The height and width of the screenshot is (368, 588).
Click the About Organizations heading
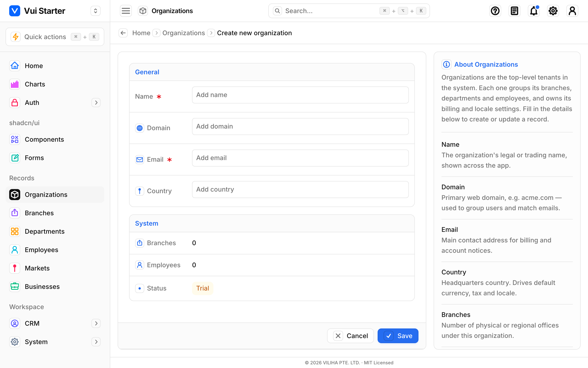click(486, 64)
